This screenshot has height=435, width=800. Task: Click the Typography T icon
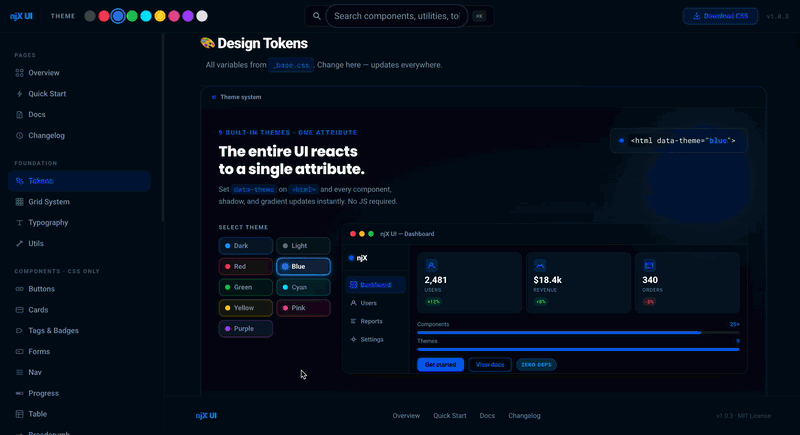tap(19, 223)
